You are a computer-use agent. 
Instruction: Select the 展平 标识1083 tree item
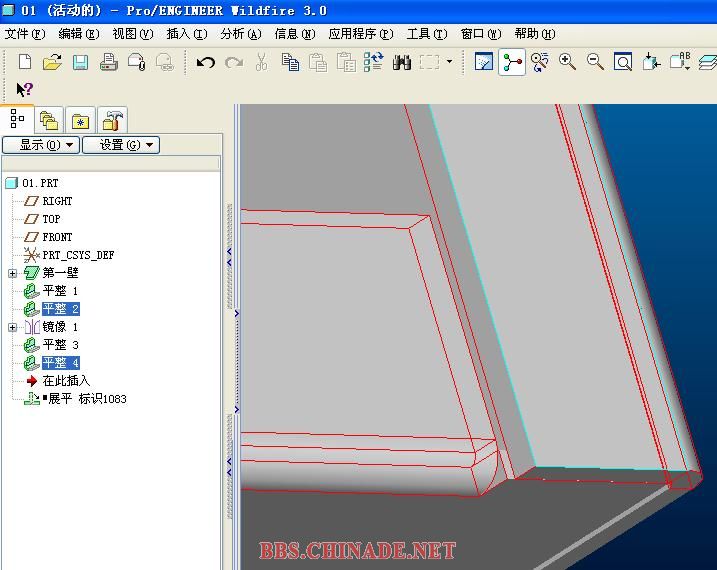click(84, 399)
